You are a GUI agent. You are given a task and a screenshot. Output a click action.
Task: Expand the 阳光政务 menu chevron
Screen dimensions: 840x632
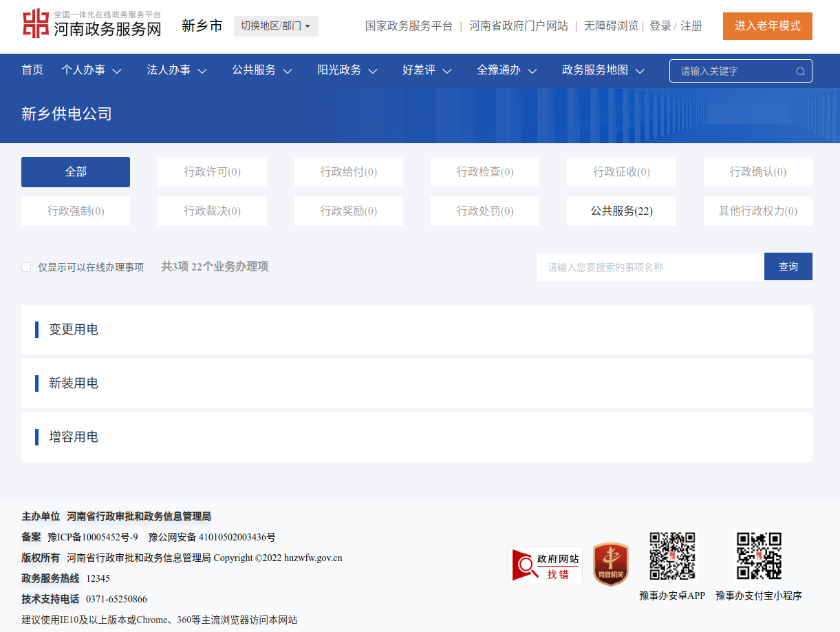pos(373,71)
